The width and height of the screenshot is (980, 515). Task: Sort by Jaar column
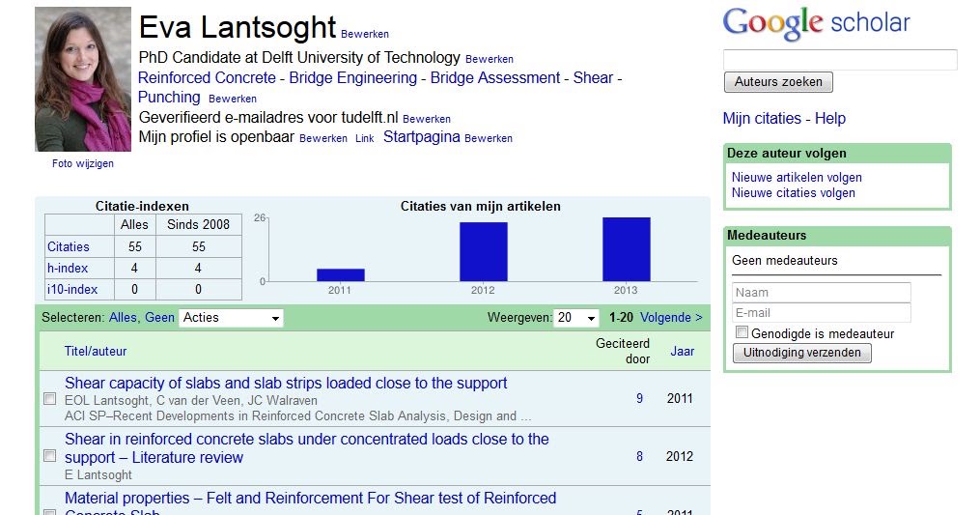tap(682, 351)
